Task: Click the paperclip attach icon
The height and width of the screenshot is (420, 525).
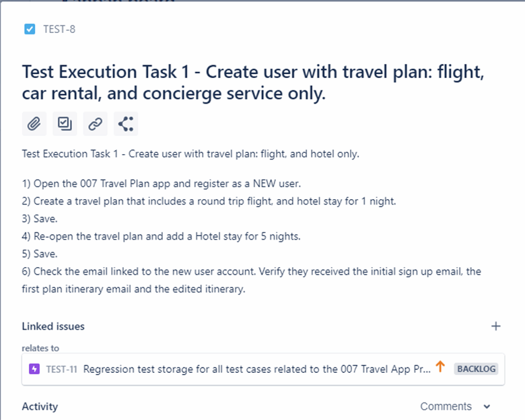Action: (34, 124)
